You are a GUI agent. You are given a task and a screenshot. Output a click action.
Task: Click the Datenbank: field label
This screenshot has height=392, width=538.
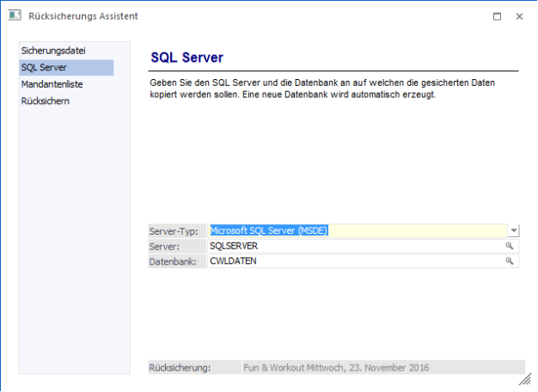(174, 260)
